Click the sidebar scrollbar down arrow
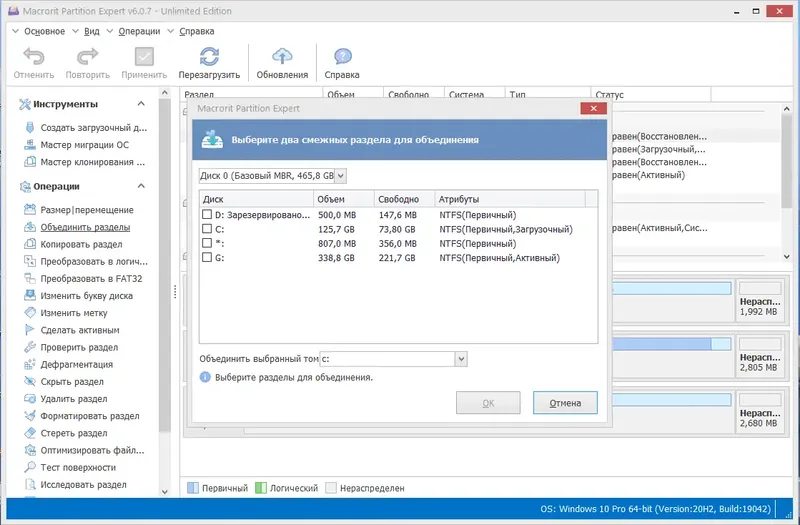Image resolution: width=800 pixels, height=525 pixels. pos(164,492)
